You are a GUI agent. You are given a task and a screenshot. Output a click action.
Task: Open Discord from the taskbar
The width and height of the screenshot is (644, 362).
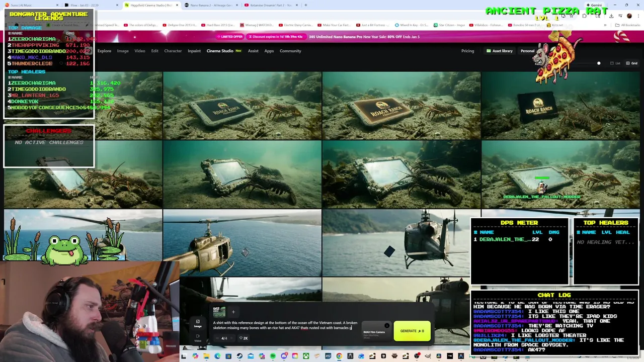pyautogui.click(x=284, y=356)
